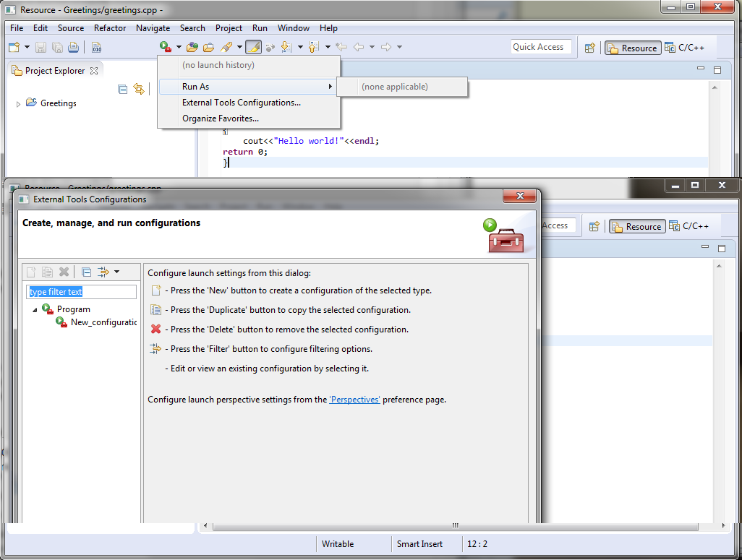Screen dimensions: 742x560
Task: Click New launch configuration icon in dialog toolbar
Action: tap(31, 272)
